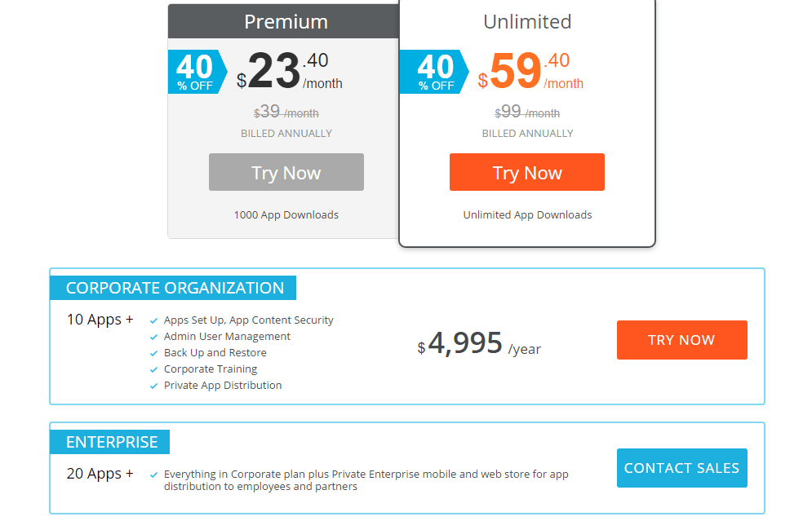The height and width of the screenshot is (521, 812).
Task: Select the Unlimited plan header
Action: click(x=527, y=22)
